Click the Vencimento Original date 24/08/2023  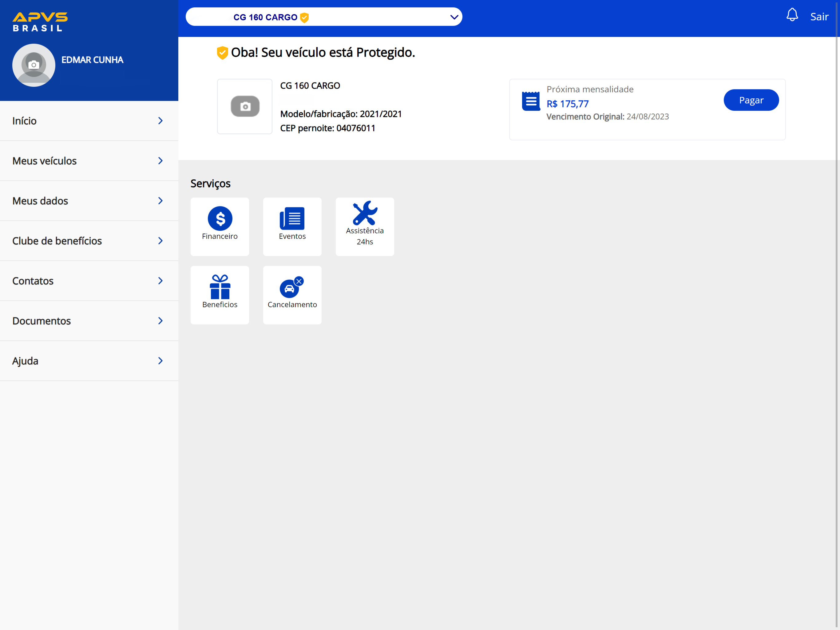648,117
